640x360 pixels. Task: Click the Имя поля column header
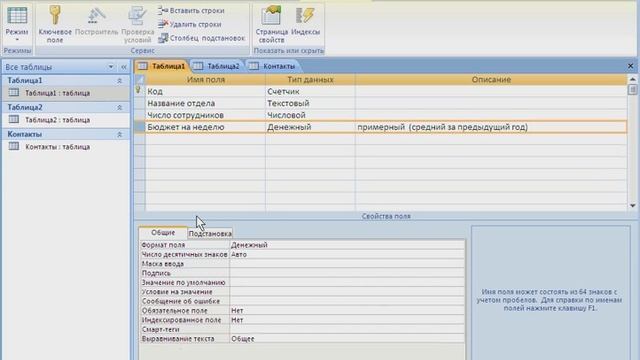(x=206, y=80)
